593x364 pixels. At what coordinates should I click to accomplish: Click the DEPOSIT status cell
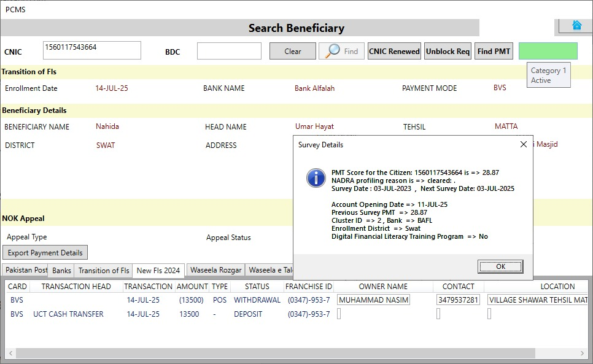248,314
